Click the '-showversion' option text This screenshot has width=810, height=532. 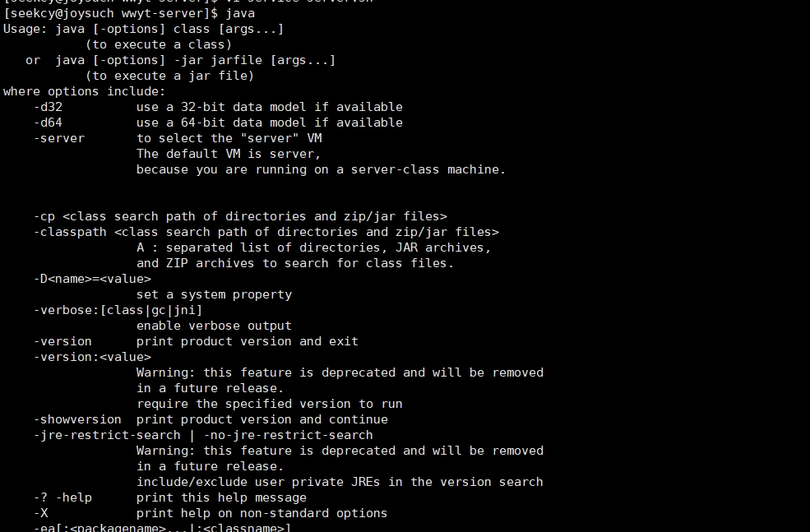tap(77, 419)
